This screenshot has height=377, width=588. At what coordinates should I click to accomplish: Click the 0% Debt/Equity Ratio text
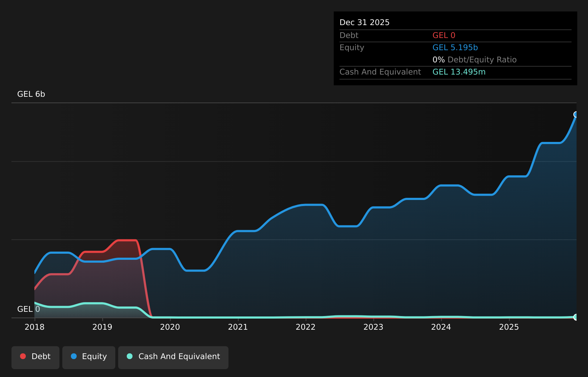[474, 60]
